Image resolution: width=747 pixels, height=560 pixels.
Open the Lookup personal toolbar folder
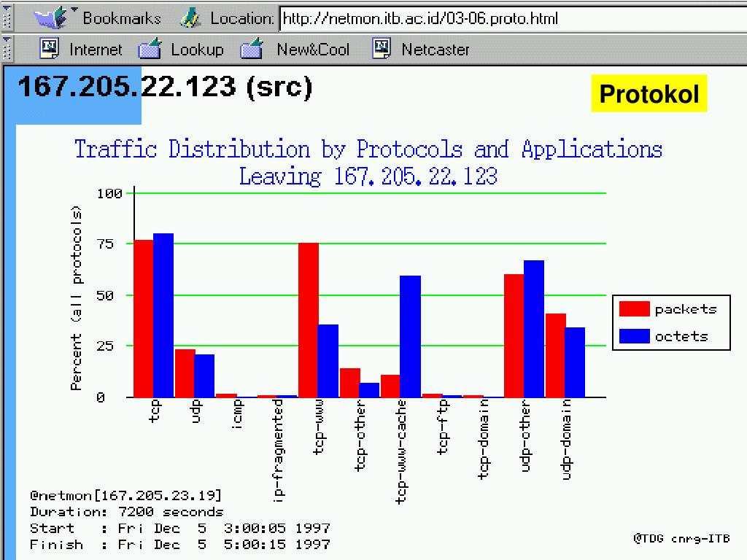point(197,50)
